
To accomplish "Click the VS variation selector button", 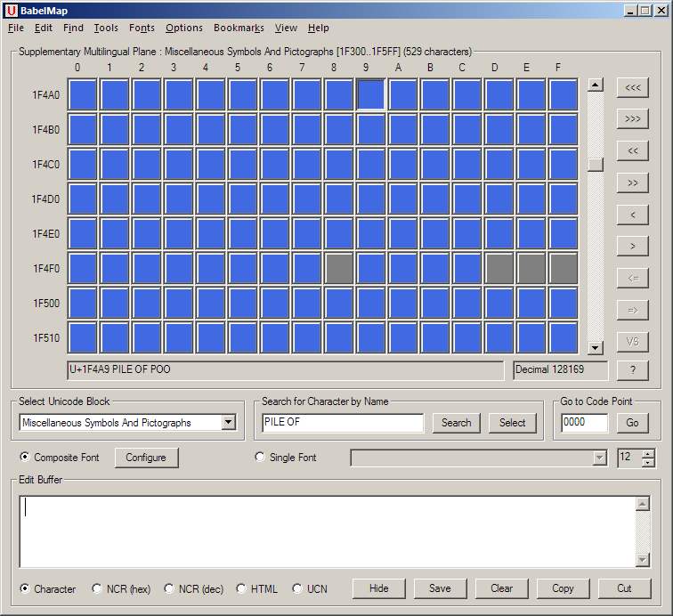I will (x=632, y=342).
